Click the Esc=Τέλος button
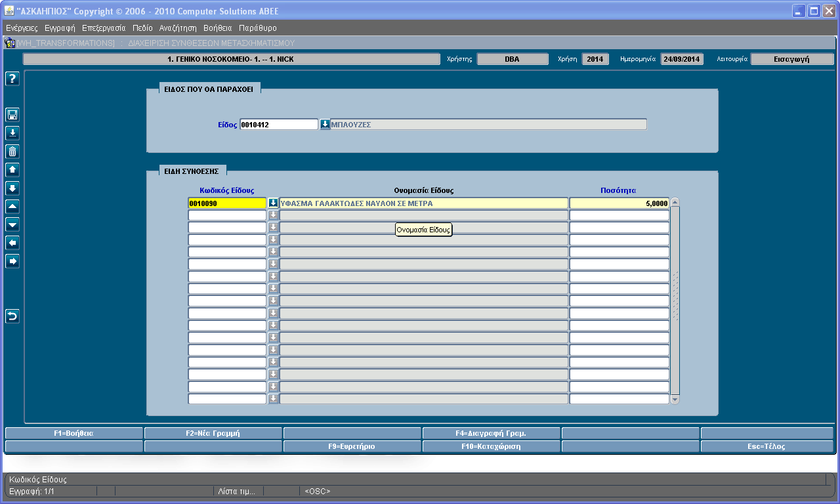 (767, 446)
